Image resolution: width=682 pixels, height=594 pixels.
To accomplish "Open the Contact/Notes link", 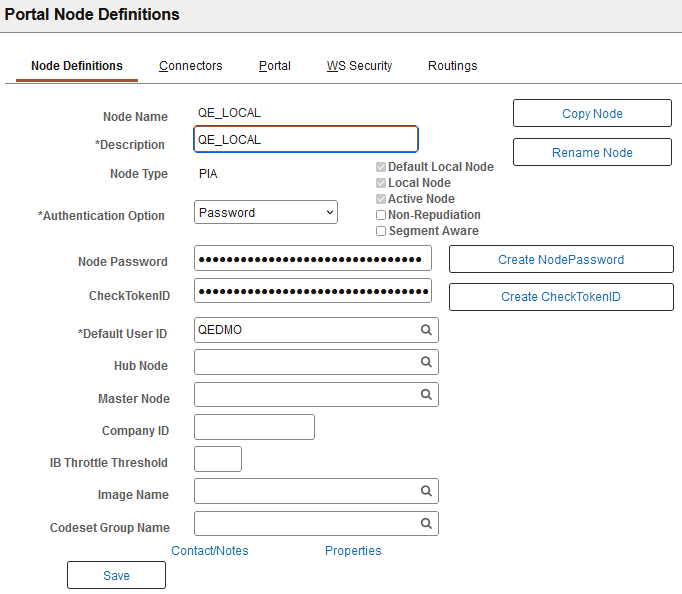I will [210, 551].
